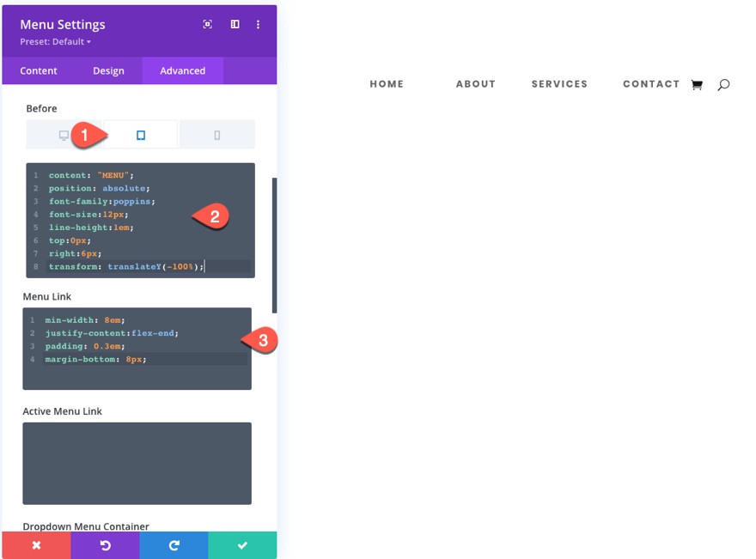Viewport: 756px width, 559px height.
Task: Select the tablet device toggle
Action: [x=140, y=134]
